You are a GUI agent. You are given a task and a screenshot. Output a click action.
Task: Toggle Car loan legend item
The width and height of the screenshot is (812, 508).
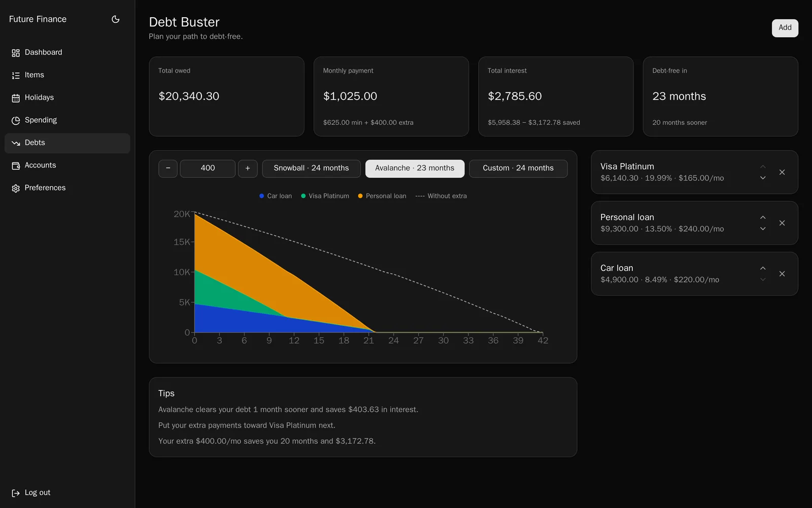pos(276,196)
